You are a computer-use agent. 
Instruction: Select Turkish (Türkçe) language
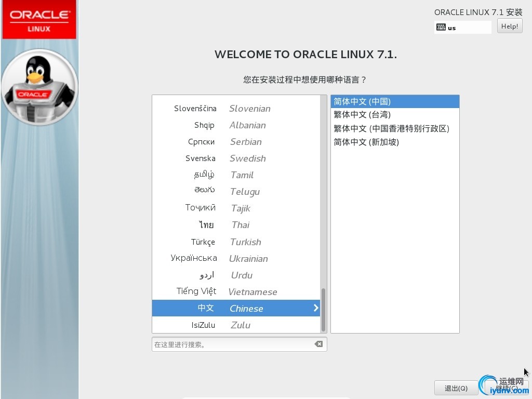(236, 242)
